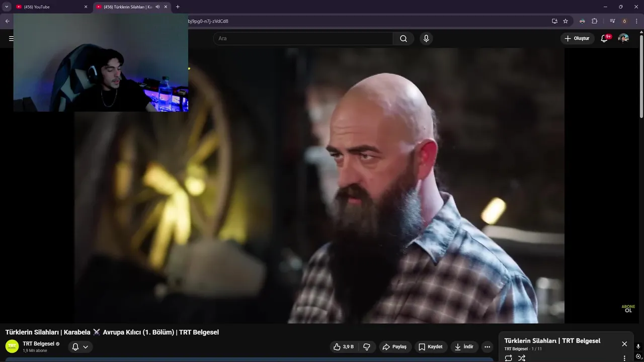Close the first YouTube browser tab
The height and width of the screenshot is (362, 644).
(86, 7)
